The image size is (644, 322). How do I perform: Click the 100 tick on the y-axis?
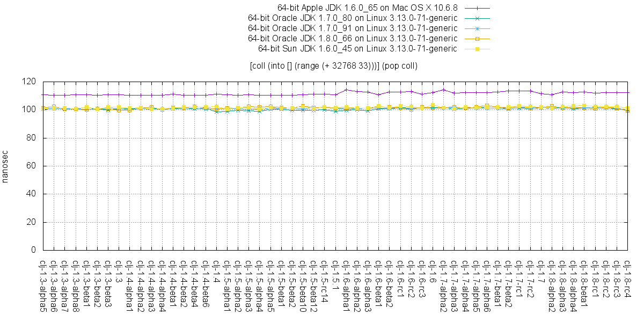pos(29,110)
